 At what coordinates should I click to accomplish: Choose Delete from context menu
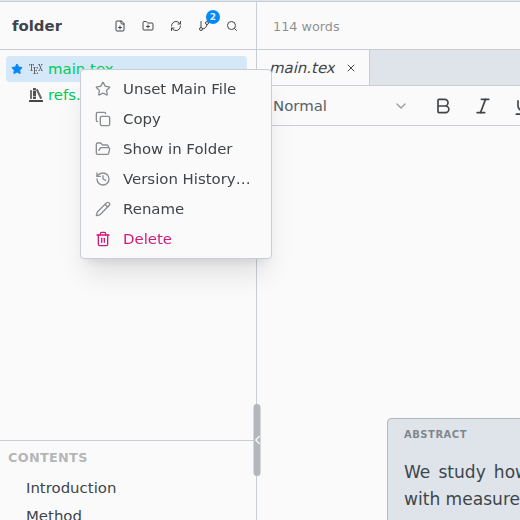(x=176, y=239)
